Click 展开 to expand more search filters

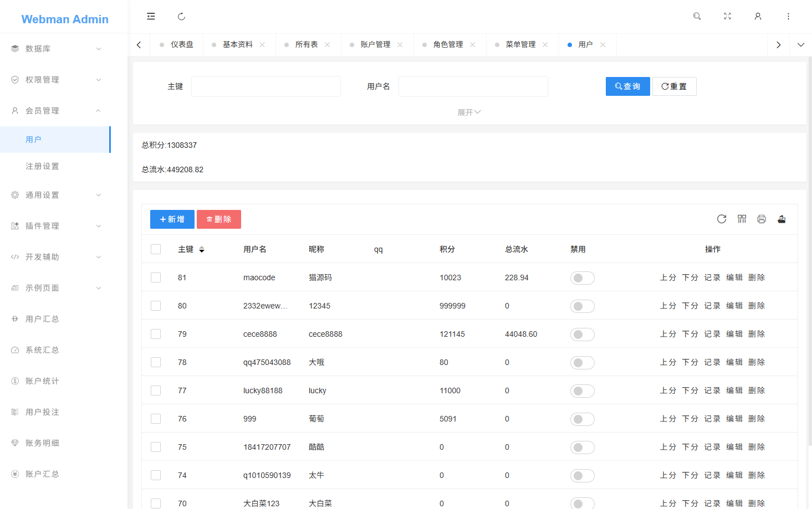(469, 111)
